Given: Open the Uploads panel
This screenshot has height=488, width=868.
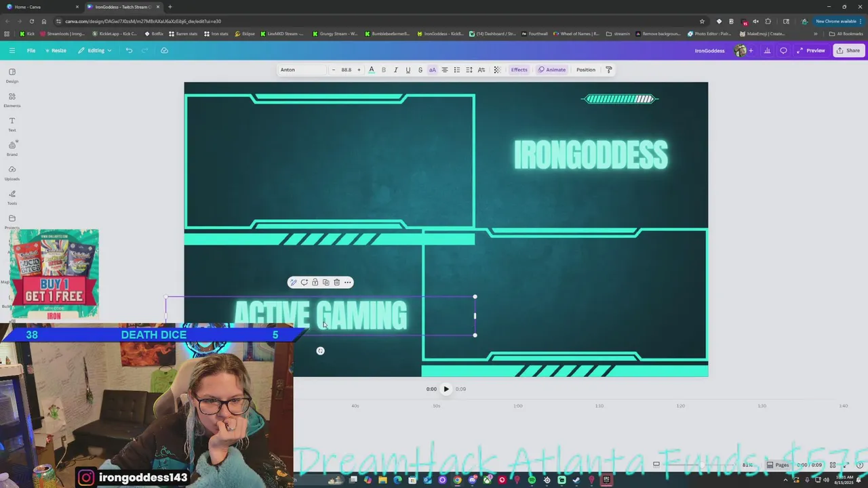Looking at the screenshot, I should 12,173.
